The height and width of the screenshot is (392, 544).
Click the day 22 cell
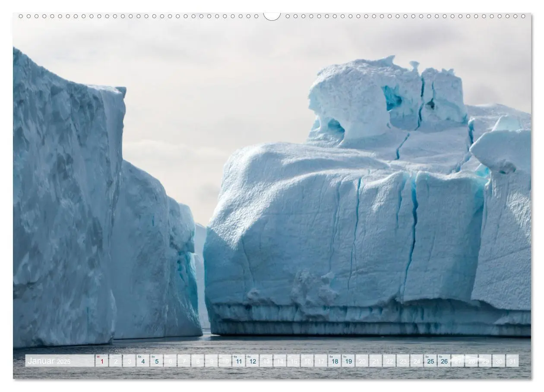click(389, 361)
